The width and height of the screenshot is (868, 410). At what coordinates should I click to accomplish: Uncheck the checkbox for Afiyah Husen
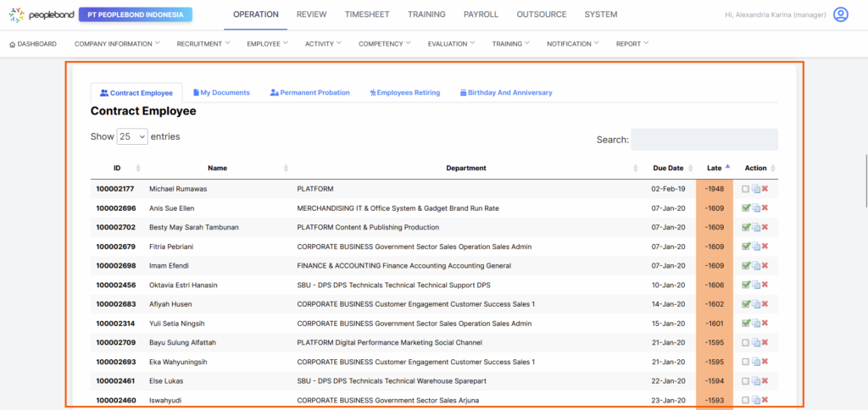(746, 304)
